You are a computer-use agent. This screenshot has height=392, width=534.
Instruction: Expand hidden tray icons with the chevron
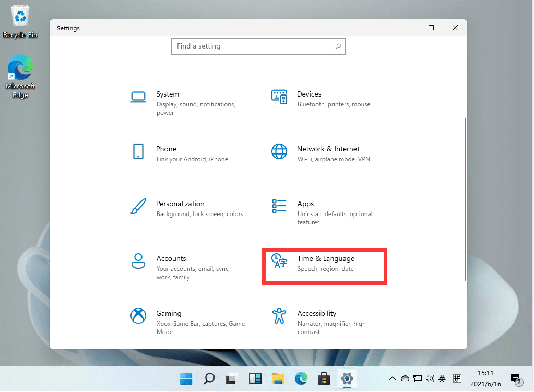tap(393, 378)
